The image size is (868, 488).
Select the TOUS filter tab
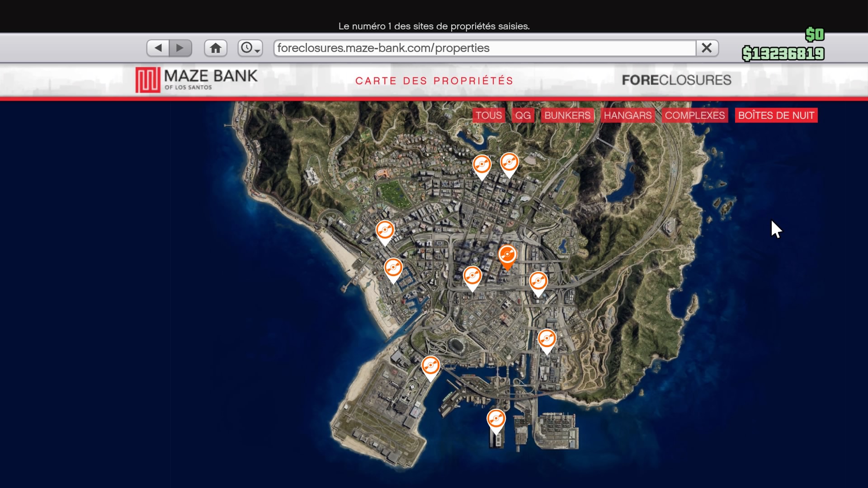(x=488, y=115)
